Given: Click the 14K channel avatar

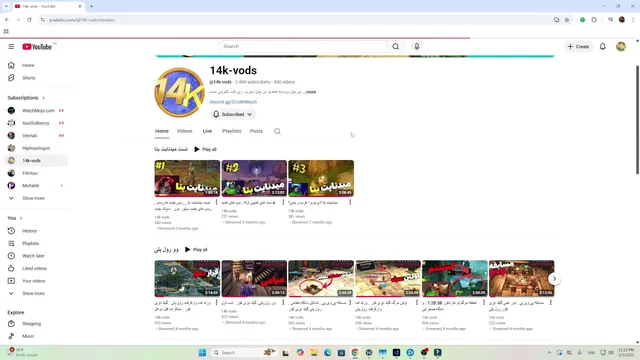Looking at the screenshot, I should (179, 92).
